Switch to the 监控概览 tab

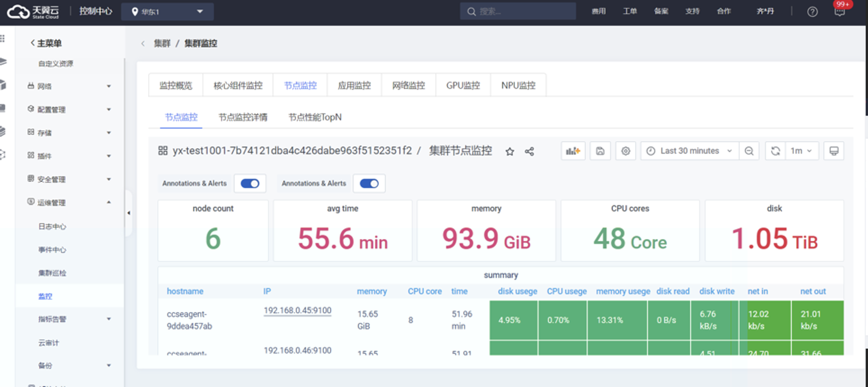176,85
